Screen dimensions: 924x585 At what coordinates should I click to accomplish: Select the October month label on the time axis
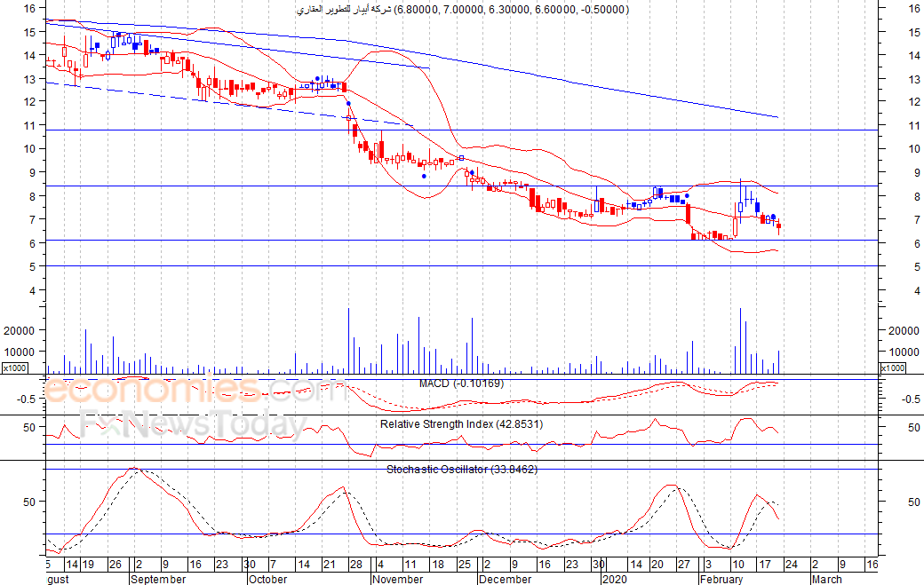click(267, 579)
